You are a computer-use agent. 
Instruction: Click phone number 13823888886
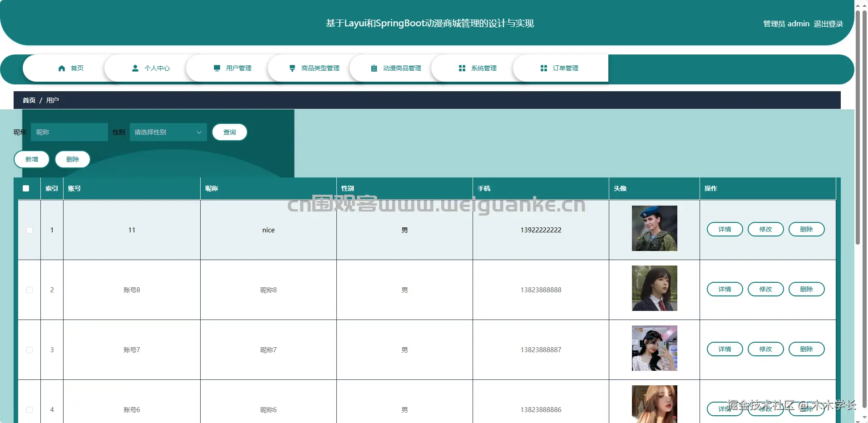click(541, 410)
